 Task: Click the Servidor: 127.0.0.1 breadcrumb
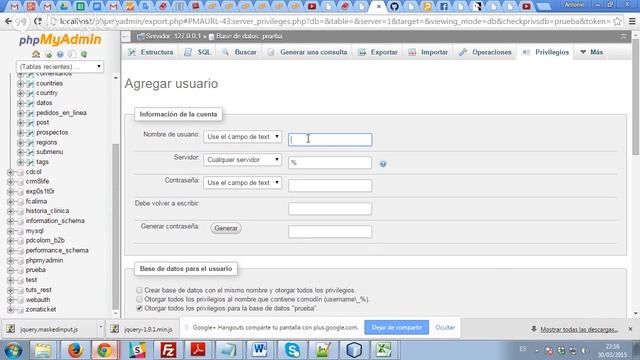click(x=173, y=36)
